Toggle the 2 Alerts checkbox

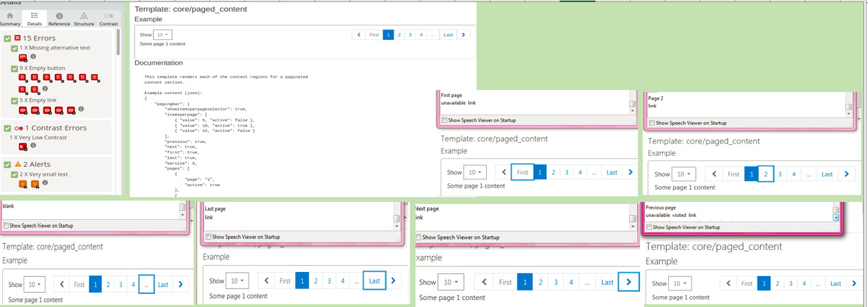8,164
